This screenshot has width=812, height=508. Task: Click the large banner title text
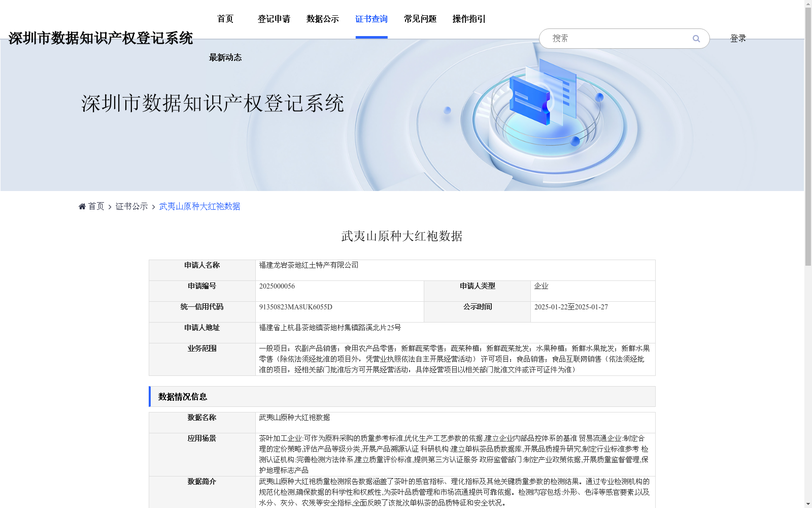pos(213,104)
